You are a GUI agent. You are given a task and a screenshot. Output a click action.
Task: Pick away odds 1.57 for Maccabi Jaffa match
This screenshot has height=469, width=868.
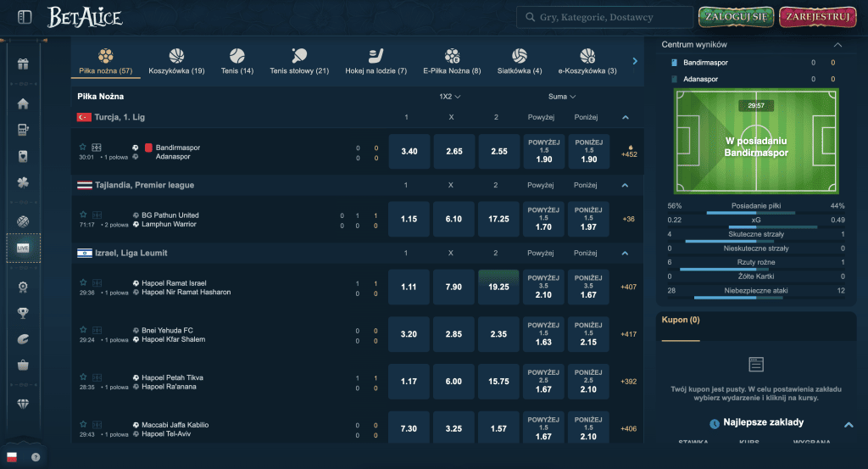point(498,428)
